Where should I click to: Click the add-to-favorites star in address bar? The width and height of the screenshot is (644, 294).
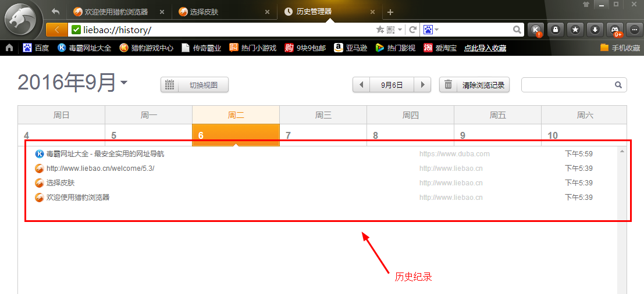click(x=380, y=30)
